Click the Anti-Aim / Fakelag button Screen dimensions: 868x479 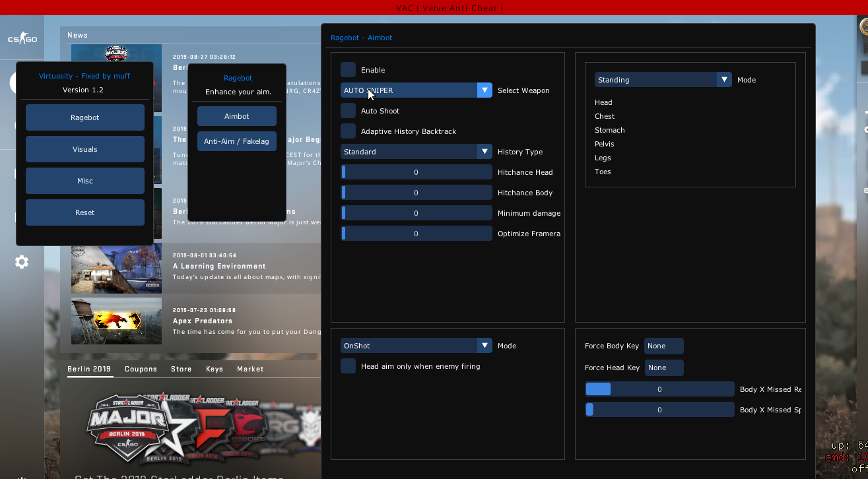[x=236, y=141]
